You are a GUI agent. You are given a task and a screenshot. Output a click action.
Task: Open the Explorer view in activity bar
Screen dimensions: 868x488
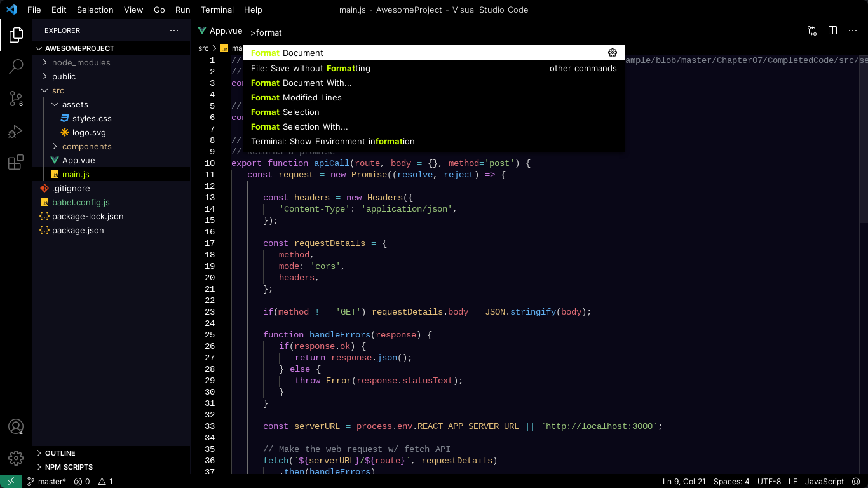tap(16, 35)
